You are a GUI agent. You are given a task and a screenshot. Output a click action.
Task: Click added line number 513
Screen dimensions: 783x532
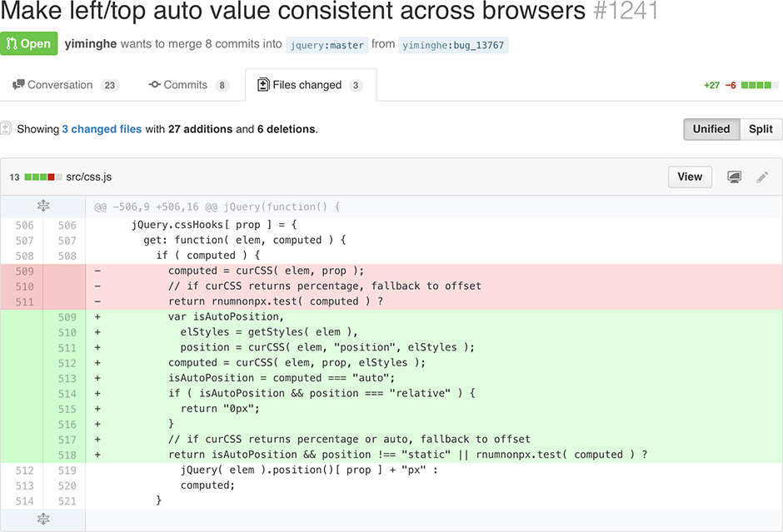click(67, 379)
